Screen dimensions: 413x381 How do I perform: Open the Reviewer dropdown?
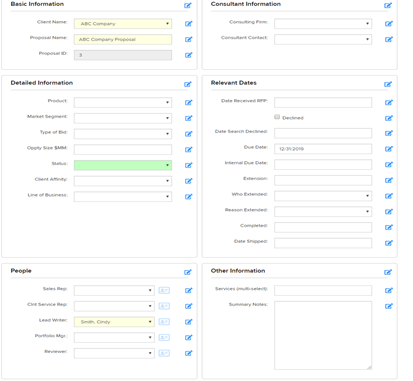(114, 353)
